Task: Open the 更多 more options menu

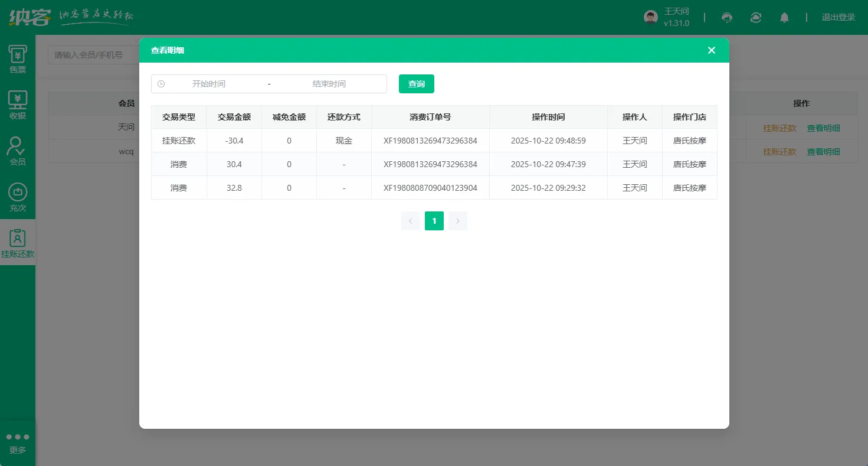Action: point(18,443)
